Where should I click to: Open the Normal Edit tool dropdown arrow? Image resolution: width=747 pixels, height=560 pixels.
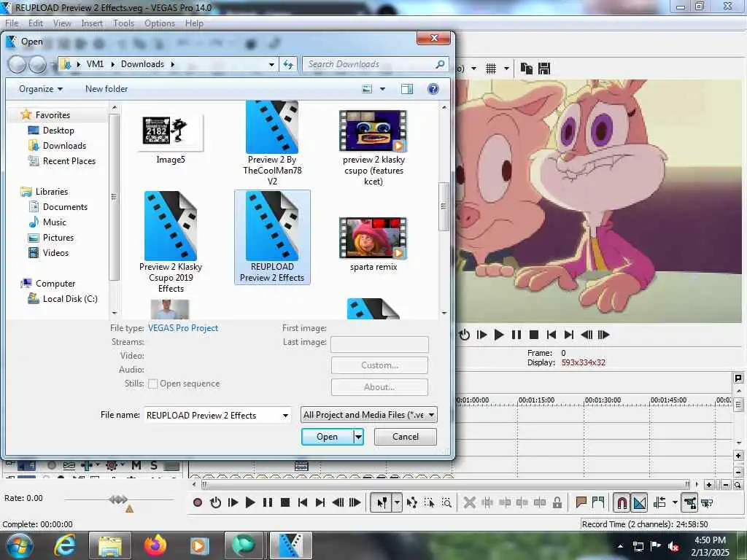[x=397, y=502]
